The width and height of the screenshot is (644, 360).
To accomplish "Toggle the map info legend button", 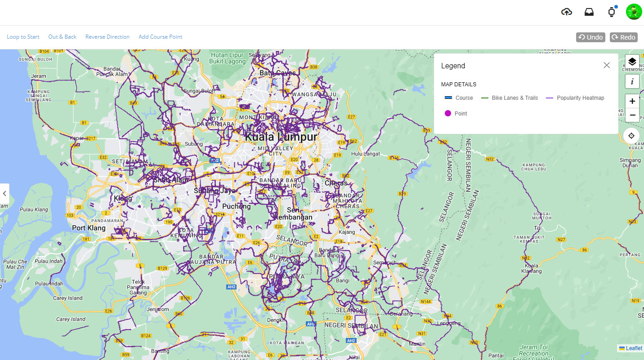I will 632,81.
